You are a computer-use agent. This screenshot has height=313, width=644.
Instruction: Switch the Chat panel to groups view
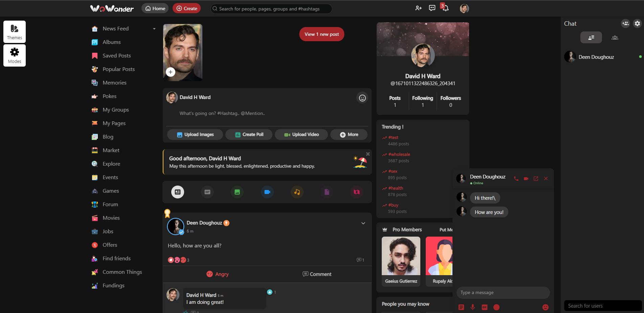tap(615, 38)
